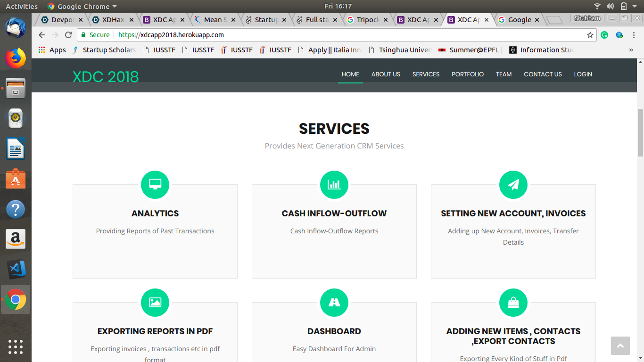Switch to the XDHax browser tab
The height and width of the screenshot is (362, 644).
112,20
